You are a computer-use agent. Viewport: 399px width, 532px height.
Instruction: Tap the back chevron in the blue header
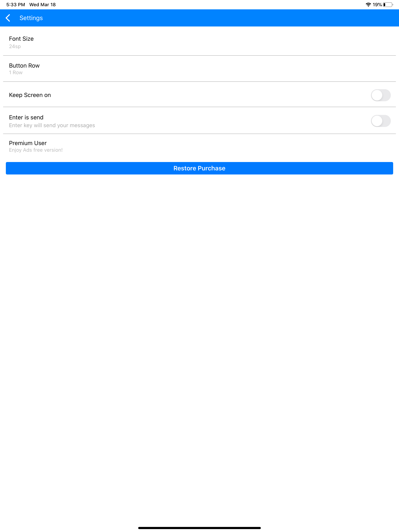tap(8, 18)
